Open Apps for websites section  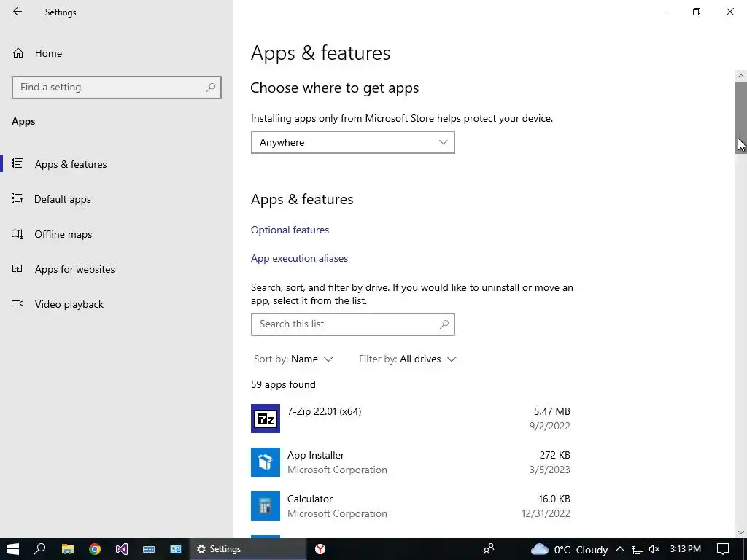pos(117,269)
